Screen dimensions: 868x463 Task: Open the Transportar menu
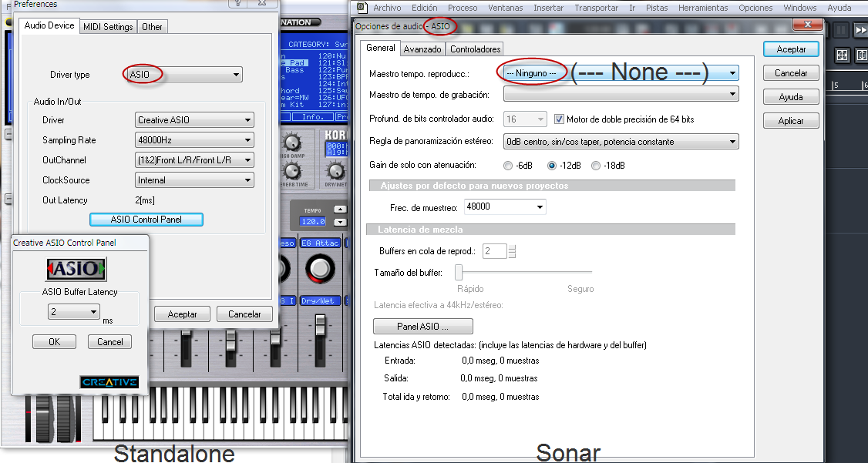click(596, 8)
